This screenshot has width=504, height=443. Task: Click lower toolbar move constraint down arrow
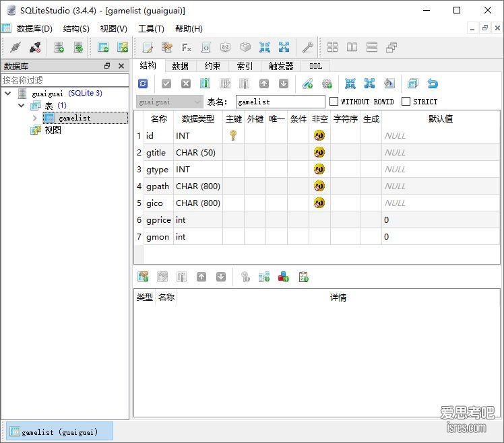point(221,277)
